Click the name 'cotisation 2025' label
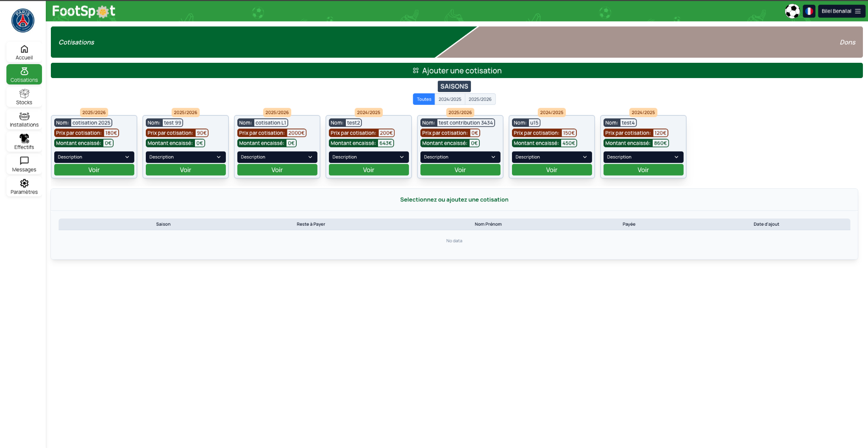Viewport: 868px width, 448px height. pos(91,123)
